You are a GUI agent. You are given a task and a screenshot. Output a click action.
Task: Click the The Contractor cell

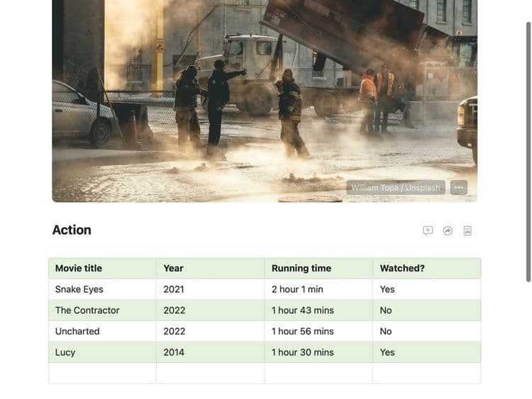102,310
